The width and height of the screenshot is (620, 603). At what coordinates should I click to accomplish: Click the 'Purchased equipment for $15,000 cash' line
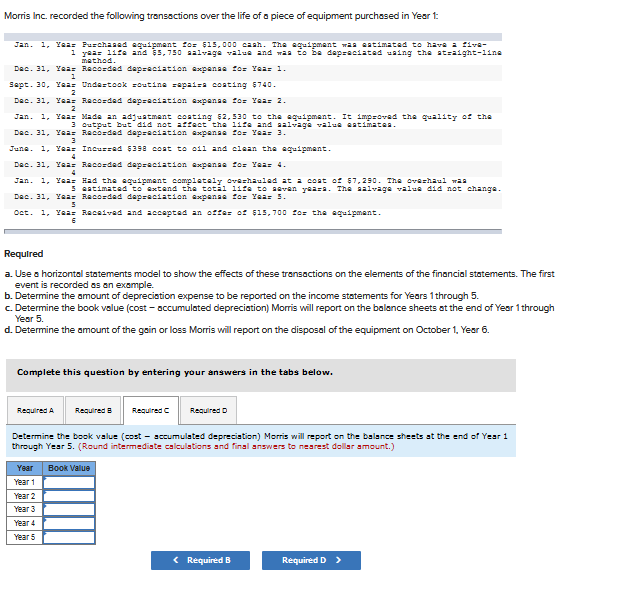pos(292,53)
